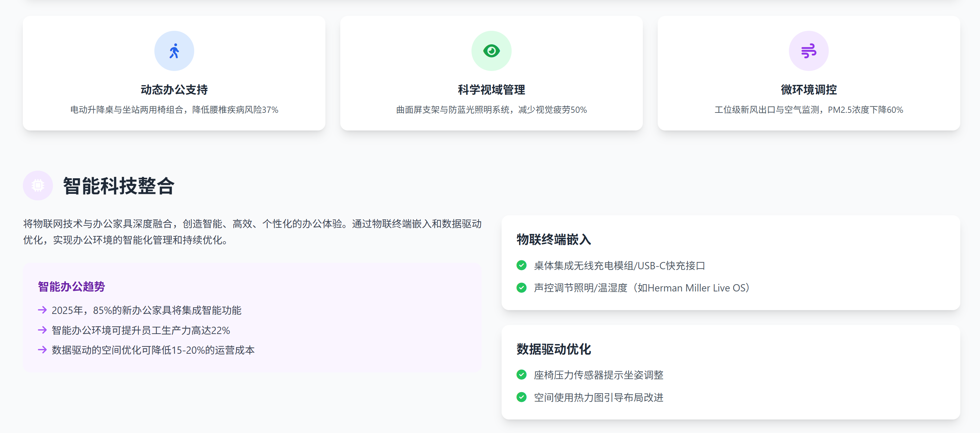The height and width of the screenshot is (433, 980).
Task: Click the chip icon beside 智能科技整合
Action: [38, 185]
